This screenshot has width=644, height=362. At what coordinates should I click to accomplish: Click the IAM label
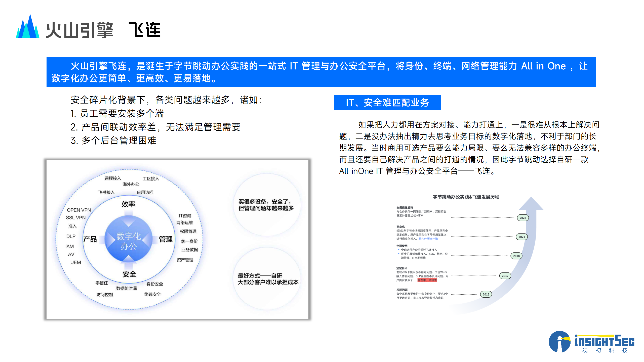[x=70, y=246]
